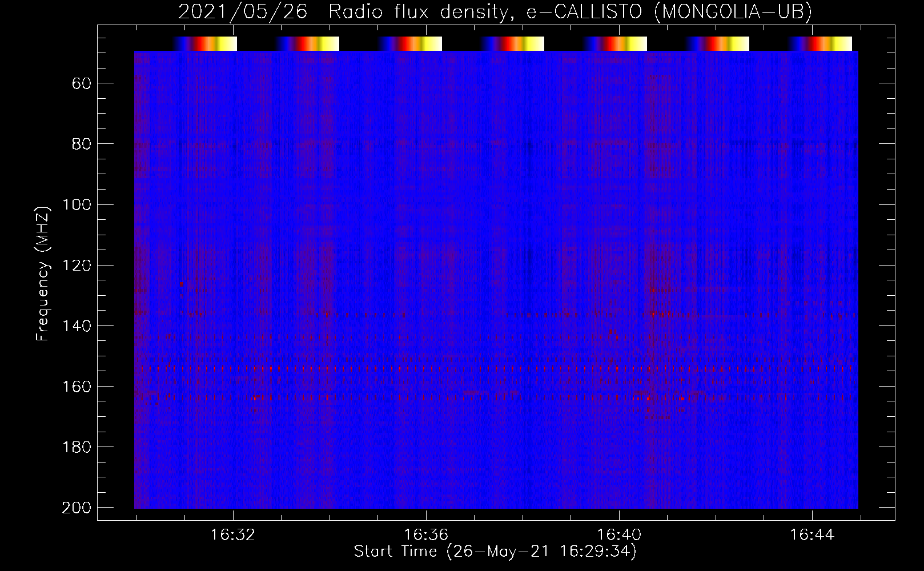The height and width of the screenshot is (571, 924).
Task: Click the 16:36 time tick label
Action: [x=426, y=535]
